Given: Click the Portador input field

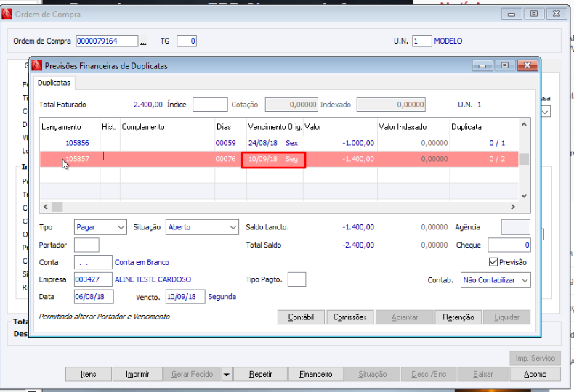Looking at the screenshot, I should click(x=86, y=245).
